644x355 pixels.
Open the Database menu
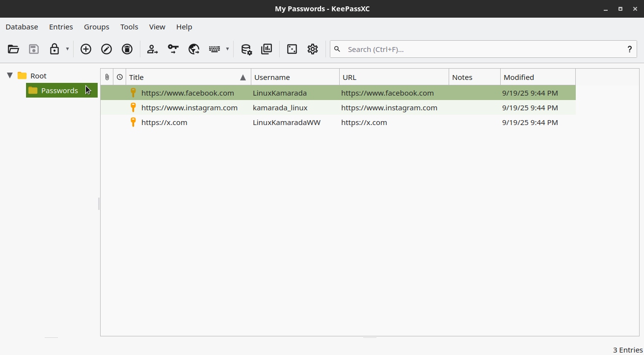point(22,27)
